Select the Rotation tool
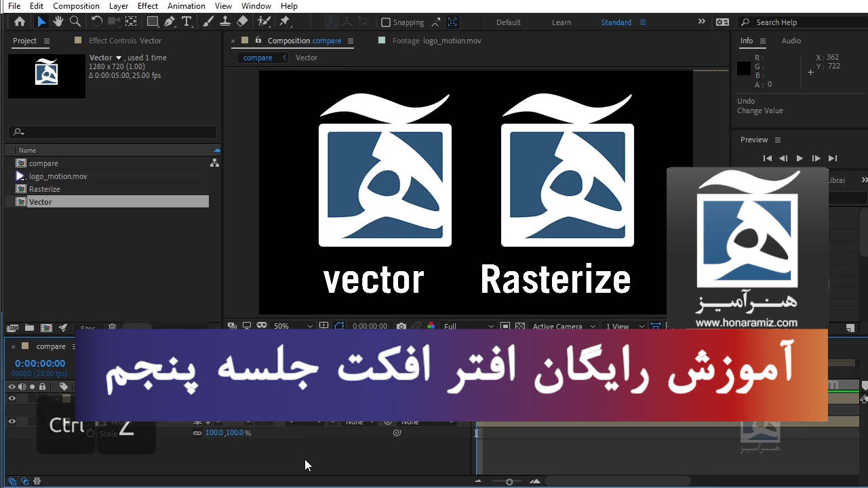868x488 pixels. tap(97, 22)
